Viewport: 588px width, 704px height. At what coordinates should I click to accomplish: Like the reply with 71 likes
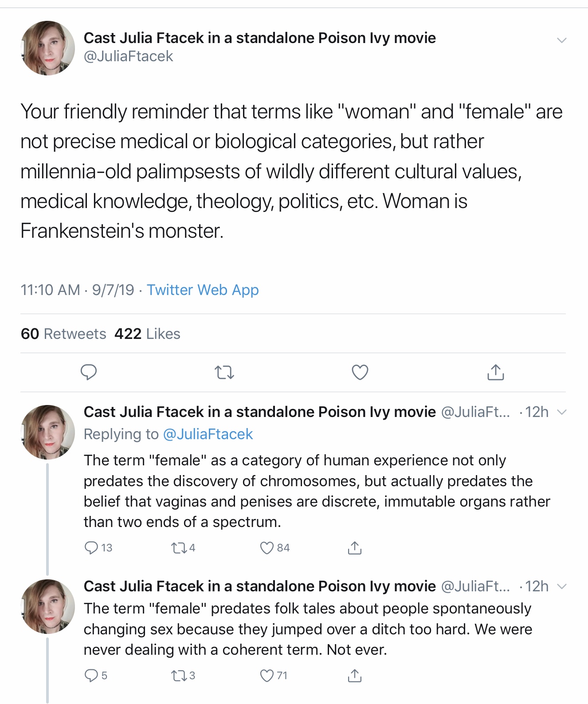click(267, 676)
